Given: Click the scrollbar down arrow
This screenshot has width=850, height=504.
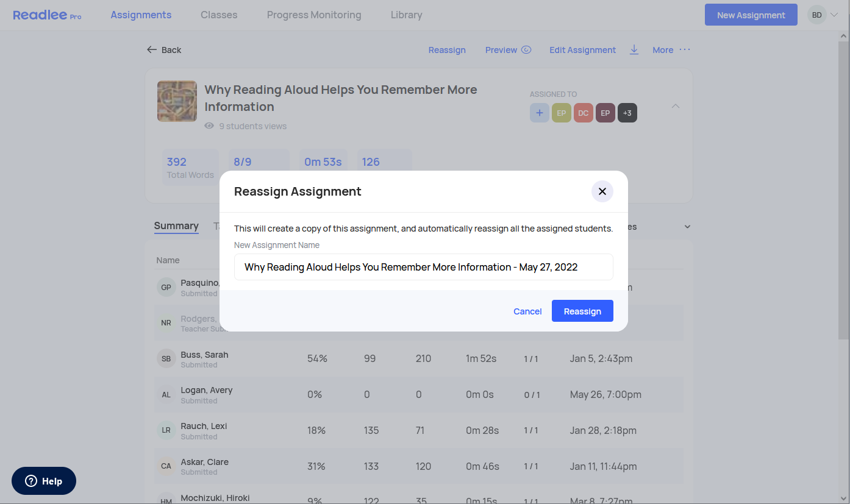Looking at the screenshot, I should (x=843, y=498).
